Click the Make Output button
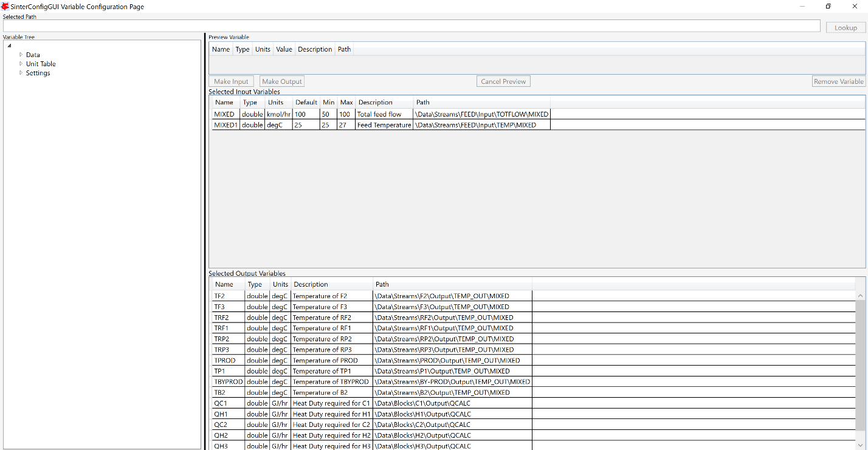 pos(281,81)
